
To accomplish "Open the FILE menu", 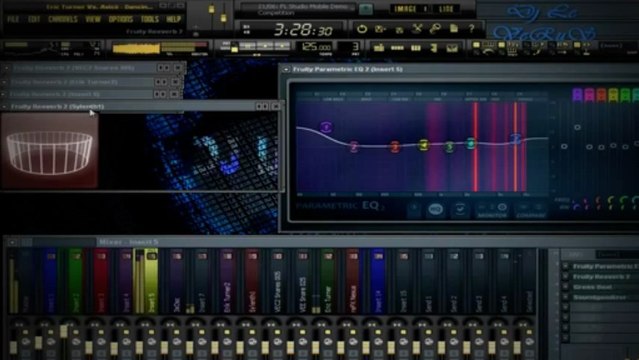I will [13, 19].
